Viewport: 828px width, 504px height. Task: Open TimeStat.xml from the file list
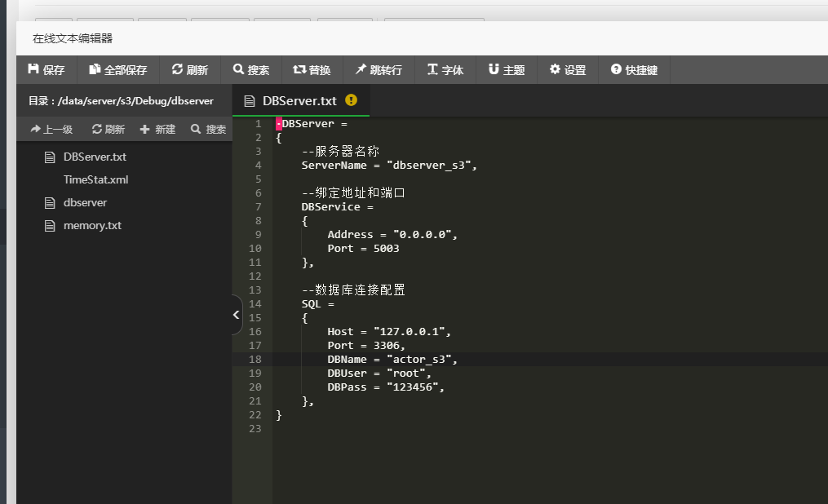click(x=95, y=179)
